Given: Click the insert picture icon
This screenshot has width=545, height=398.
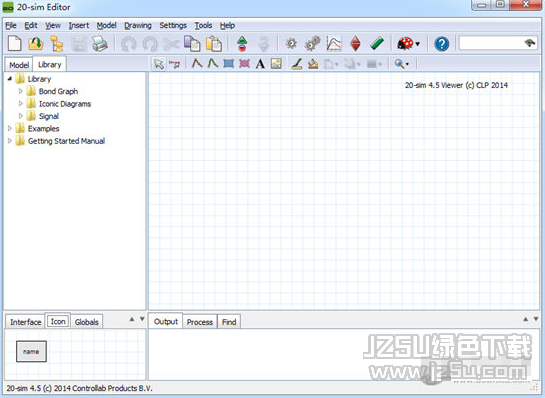Looking at the screenshot, I should [x=276, y=64].
